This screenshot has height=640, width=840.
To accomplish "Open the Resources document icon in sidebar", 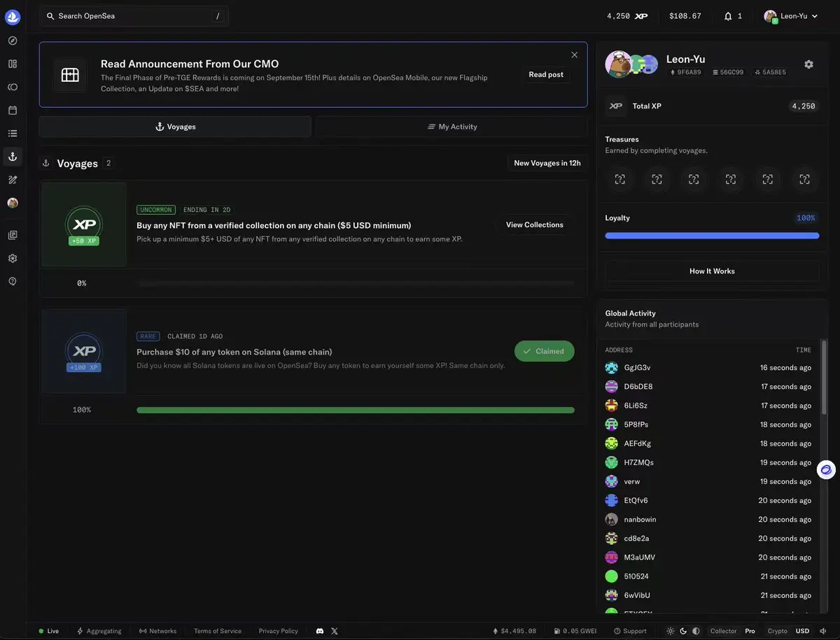I will [13, 235].
